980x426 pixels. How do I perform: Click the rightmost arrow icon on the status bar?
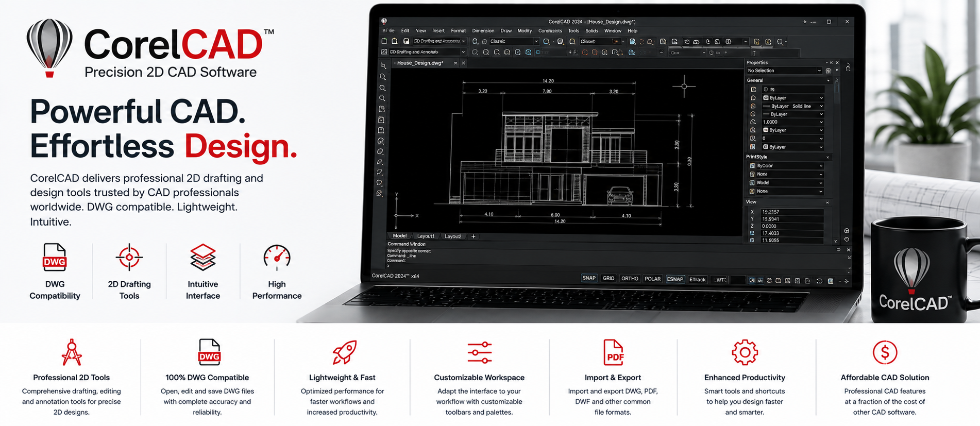846,281
